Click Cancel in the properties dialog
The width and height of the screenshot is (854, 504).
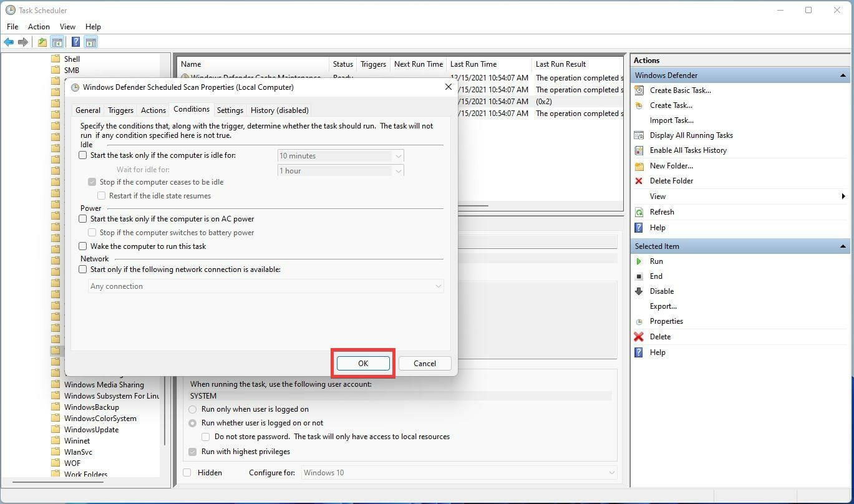pos(425,364)
